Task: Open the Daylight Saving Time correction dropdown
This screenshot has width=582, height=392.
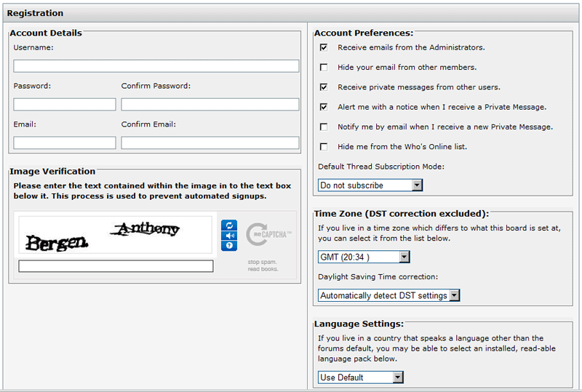Action: point(389,296)
